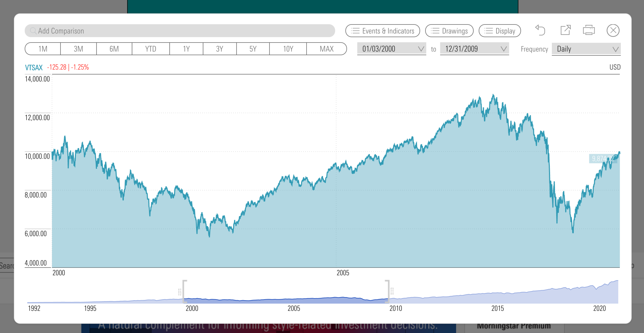Image resolution: width=644 pixels, height=333 pixels.
Task: Select the 1Y time range
Action: click(186, 49)
